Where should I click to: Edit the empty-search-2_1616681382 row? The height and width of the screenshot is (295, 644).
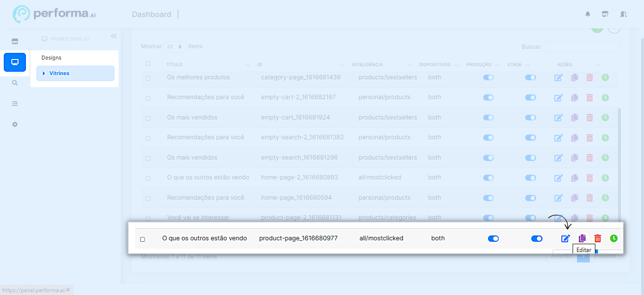point(558,138)
